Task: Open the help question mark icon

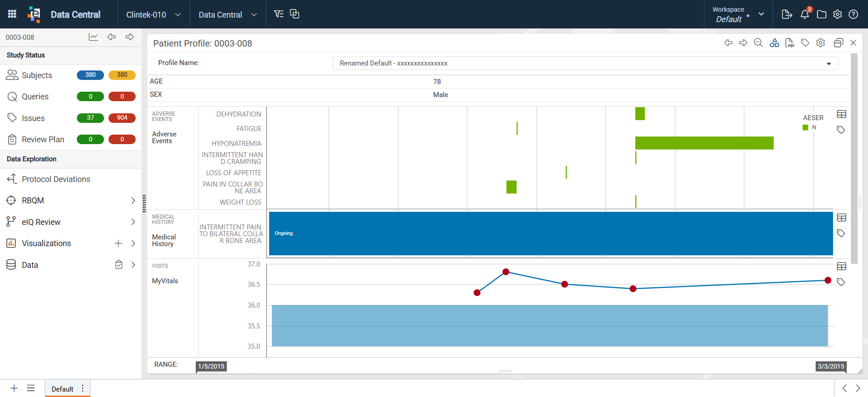Action: pyautogui.click(x=854, y=14)
